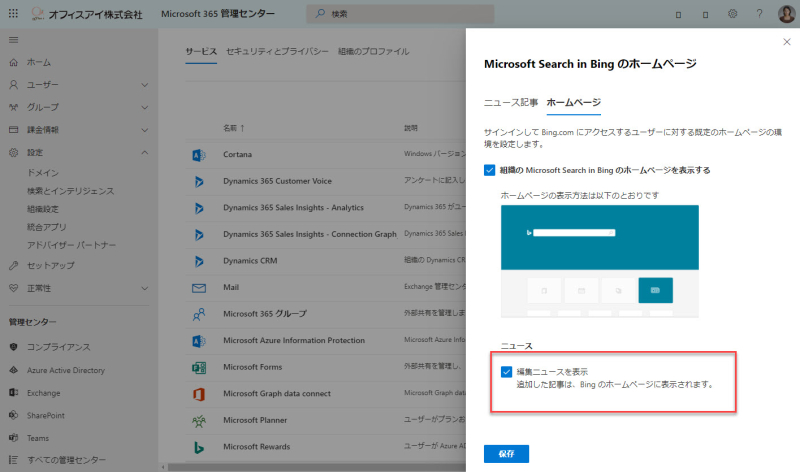Click the Microsoft Planner icon
Image resolution: width=800 pixels, height=472 pixels.
click(x=199, y=420)
